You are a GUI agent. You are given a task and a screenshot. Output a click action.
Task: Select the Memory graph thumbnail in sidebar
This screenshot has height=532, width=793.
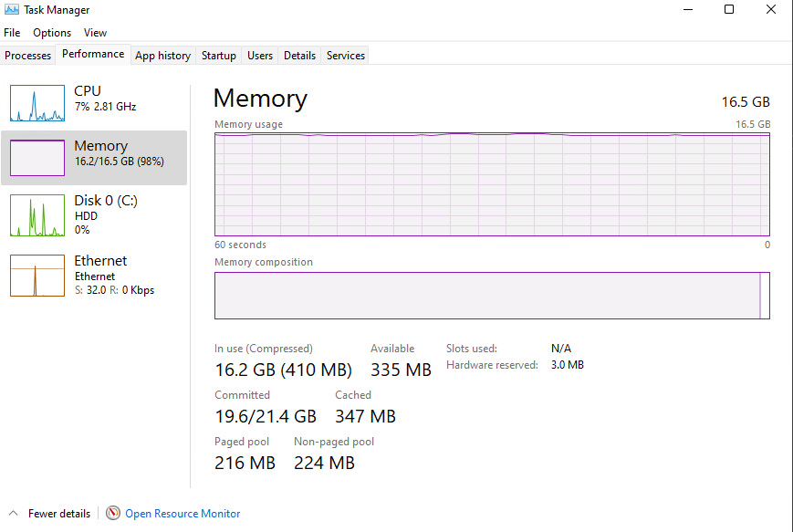click(x=37, y=158)
